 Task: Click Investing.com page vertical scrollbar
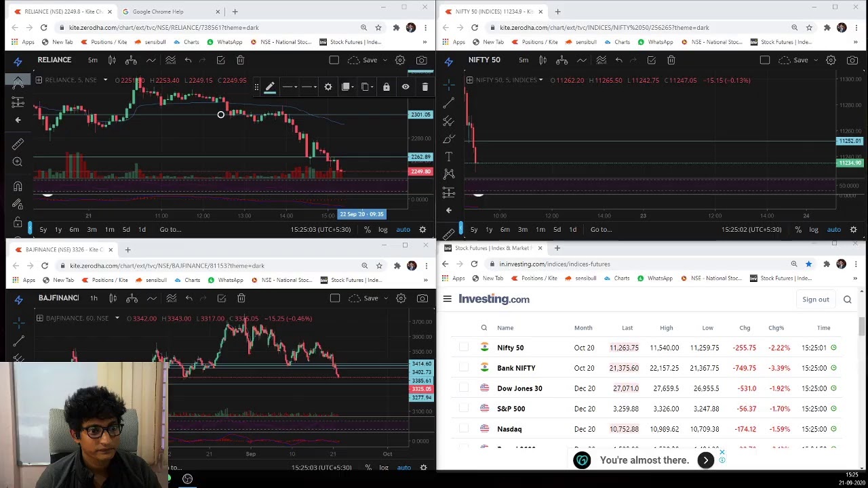pyautogui.click(x=862, y=325)
